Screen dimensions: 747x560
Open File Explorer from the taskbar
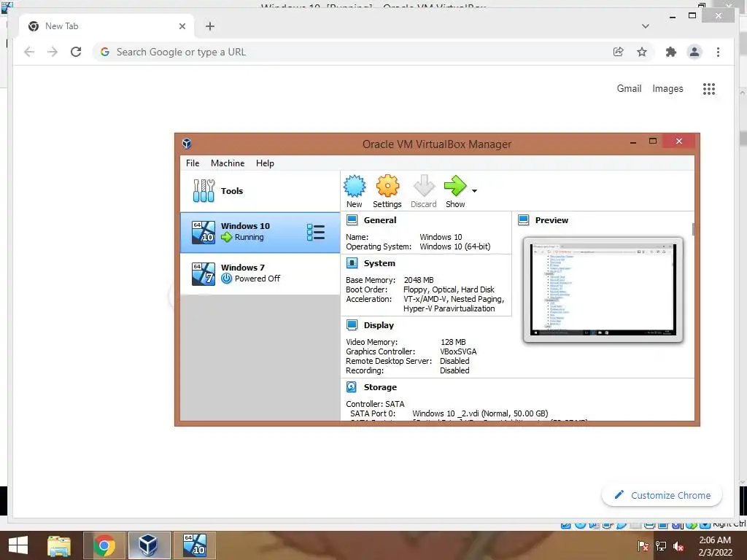[58, 545]
